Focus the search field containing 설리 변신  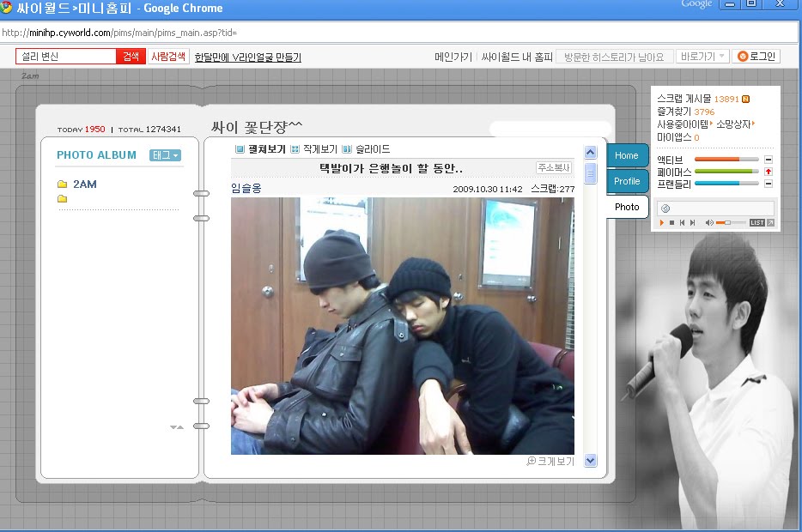[66, 57]
